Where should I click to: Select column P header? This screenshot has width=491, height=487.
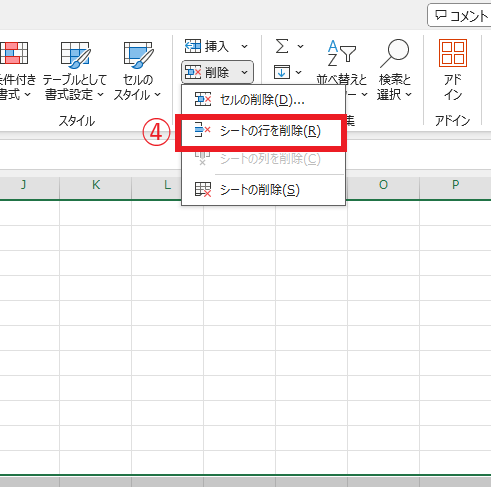455,185
